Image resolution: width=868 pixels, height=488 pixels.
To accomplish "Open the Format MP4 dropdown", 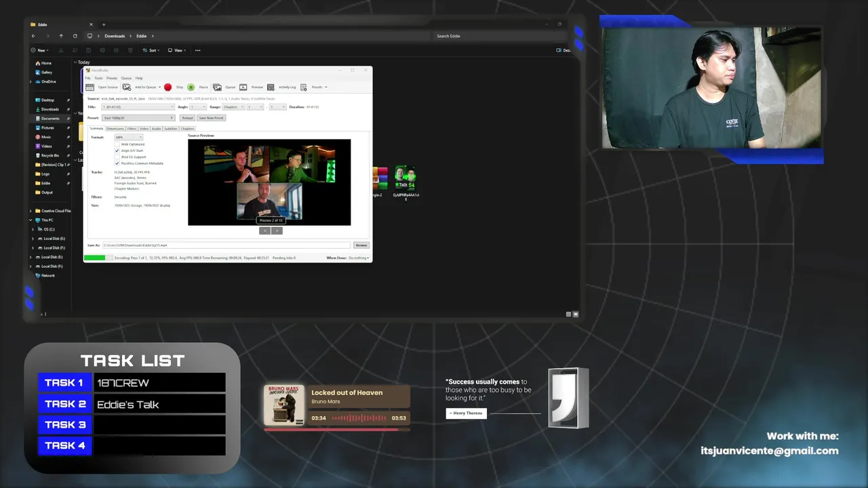I will pos(128,138).
